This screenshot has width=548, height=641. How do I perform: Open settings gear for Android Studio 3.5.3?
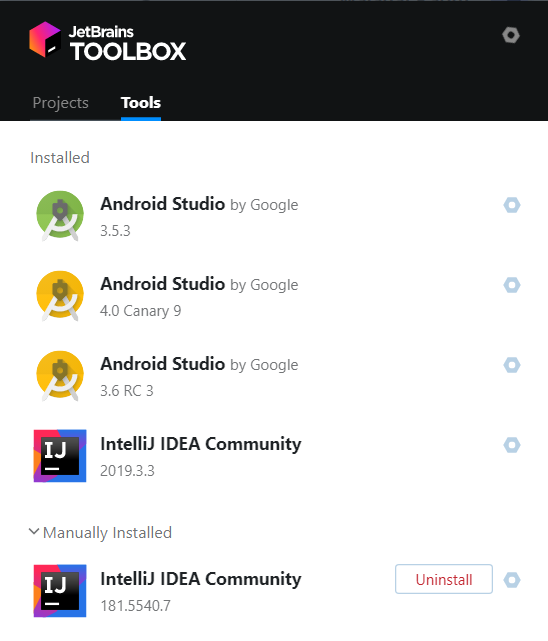[512, 205]
